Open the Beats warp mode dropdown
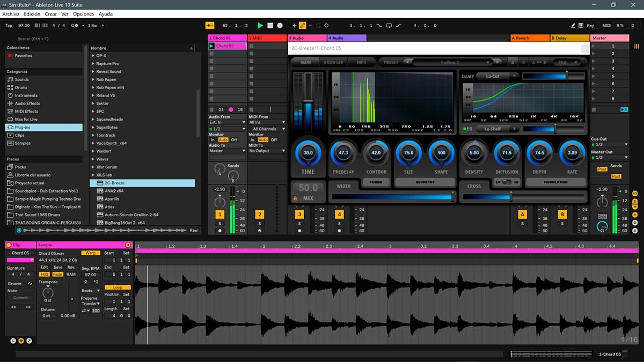The width and height of the screenshot is (644, 362). (x=90, y=291)
